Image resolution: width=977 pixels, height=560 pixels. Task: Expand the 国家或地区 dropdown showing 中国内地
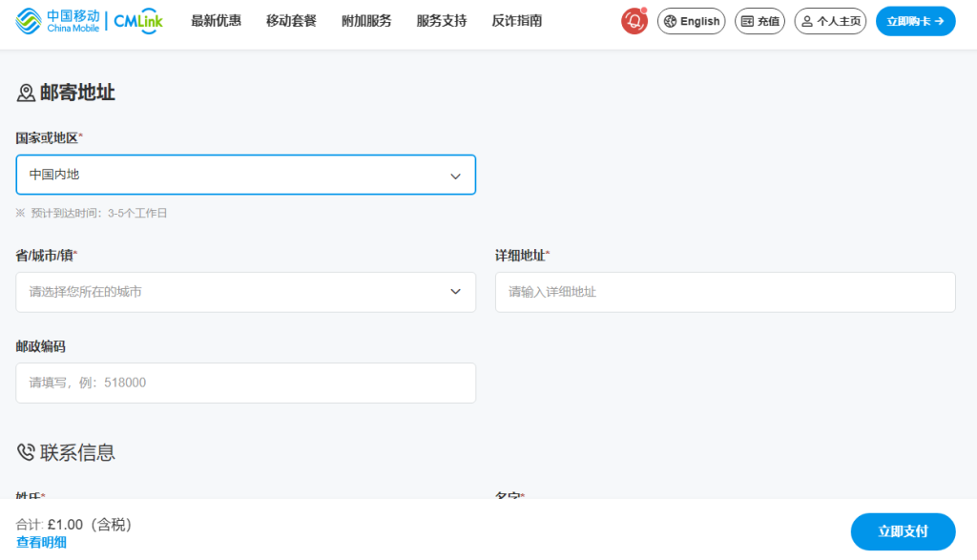pyautogui.click(x=246, y=175)
